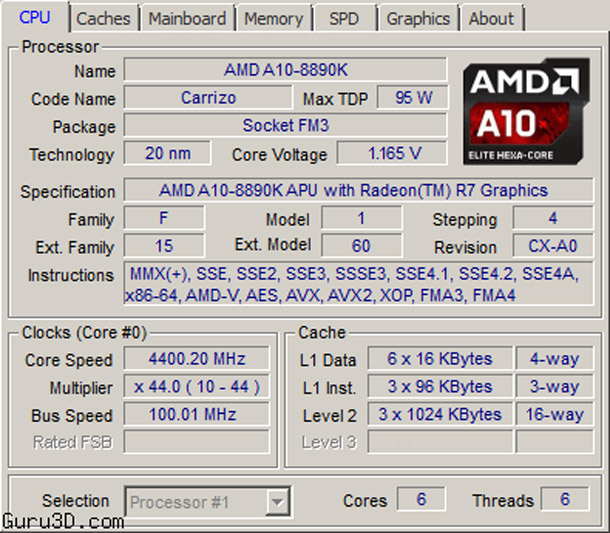Click the Code Name value Carrizo
Screen dimensions: 610x533
[x=208, y=97]
